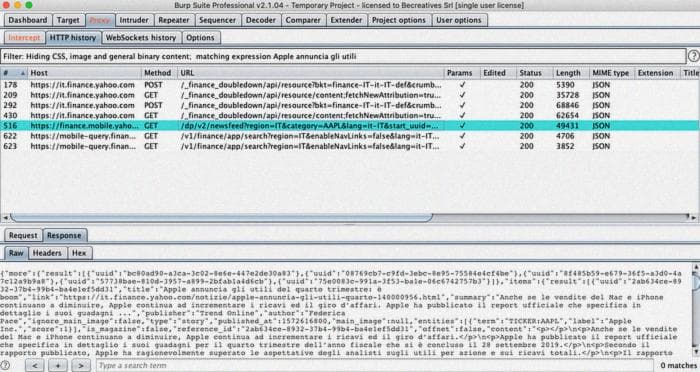
Task: Open Project options tab
Action: (399, 20)
